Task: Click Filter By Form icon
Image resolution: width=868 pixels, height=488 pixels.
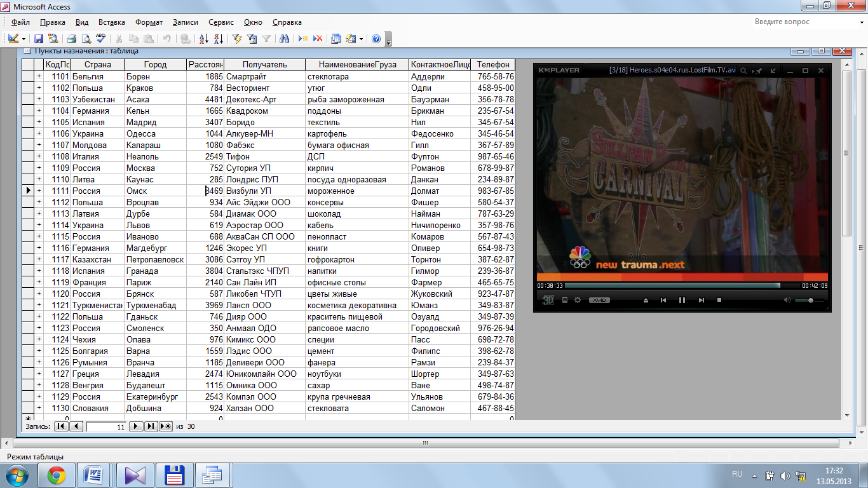Action: click(252, 39)
